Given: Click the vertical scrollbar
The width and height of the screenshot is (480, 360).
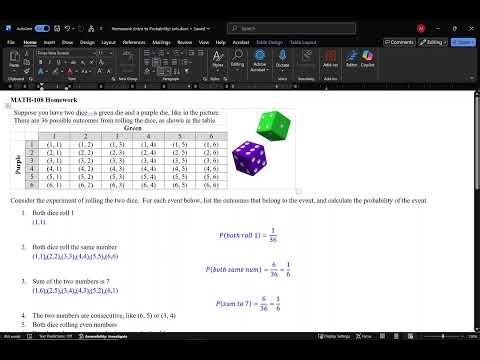Looking at the screenshot, I should 477,143.
